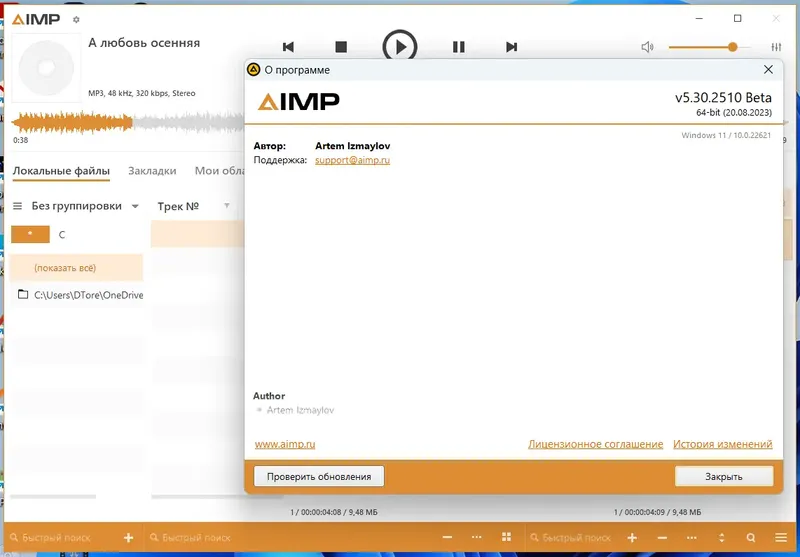Switch to the Локальные файлы tab
Viewport: 800px width, 557px height.
[61, 171]
